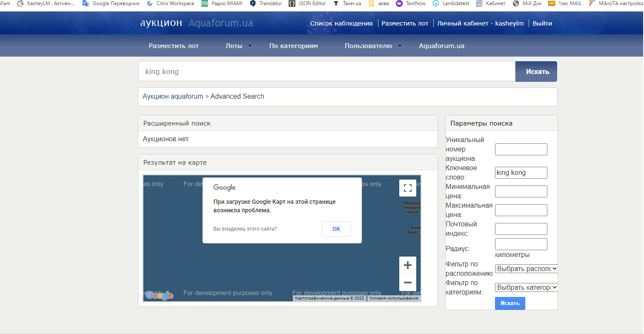The image size is (644, 334).
Task: Open the JSON Editor bookmark
Action: (x=307, y=3)
